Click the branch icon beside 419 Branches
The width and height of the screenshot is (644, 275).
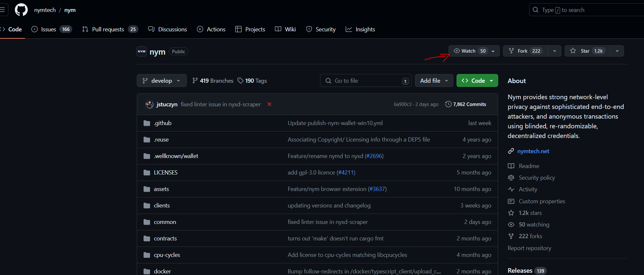tap(195, 80)
